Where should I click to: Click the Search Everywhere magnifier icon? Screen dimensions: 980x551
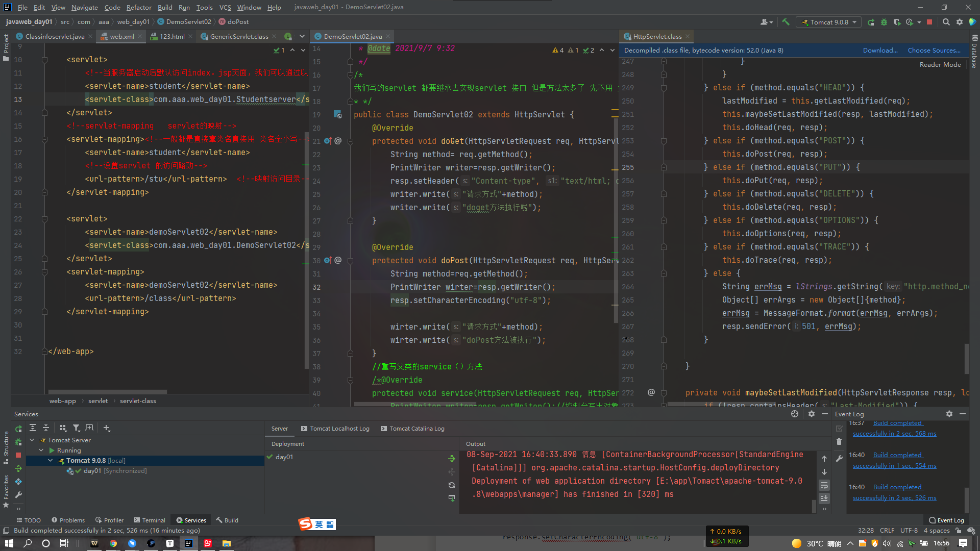coord(946,22)
